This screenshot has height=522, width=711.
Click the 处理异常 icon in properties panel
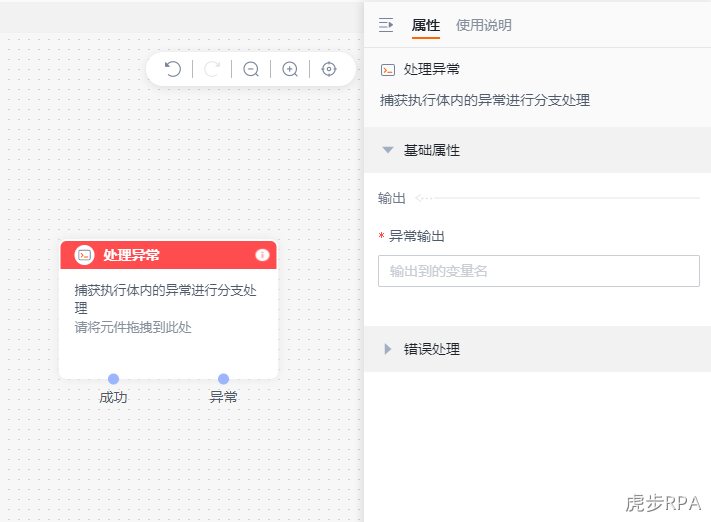coord(388,70)
